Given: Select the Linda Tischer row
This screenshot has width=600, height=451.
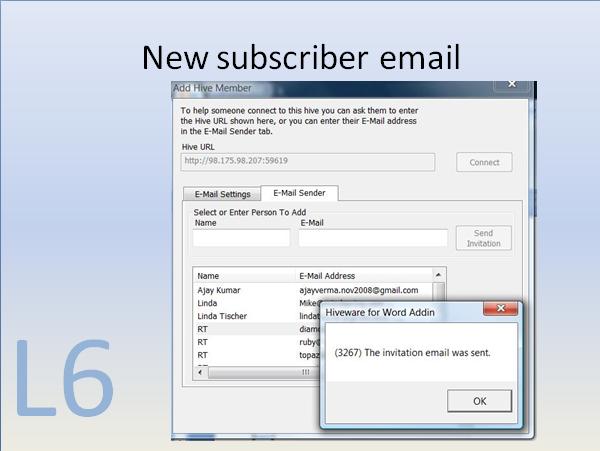Looking at the screenshot, I should [257, 316].
